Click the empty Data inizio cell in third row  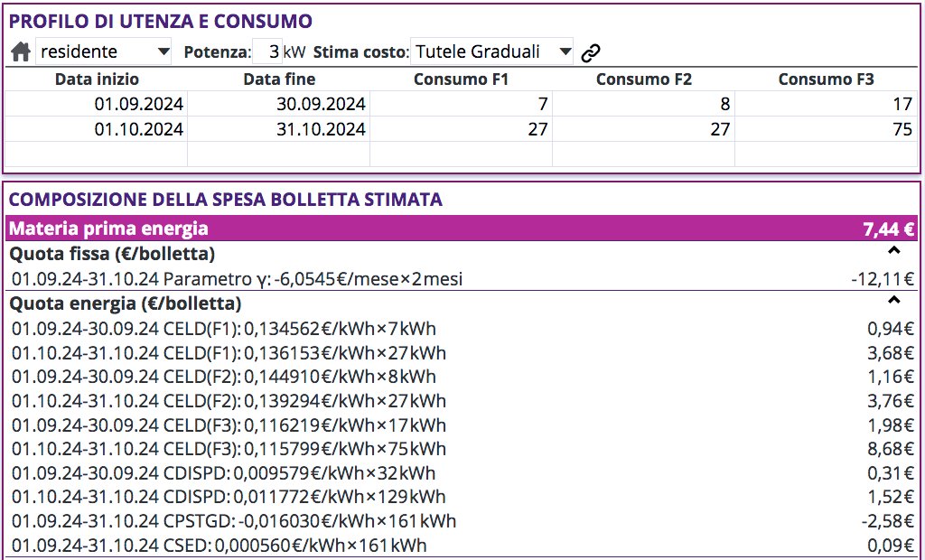[97, 154]
